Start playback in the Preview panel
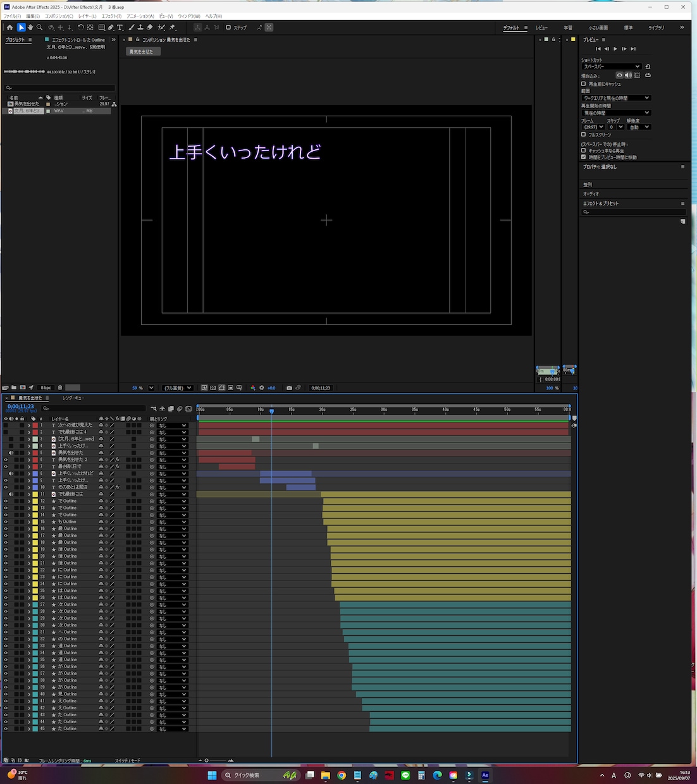The height and width of the screenshot is (784, 697). [x=615, y=49]
